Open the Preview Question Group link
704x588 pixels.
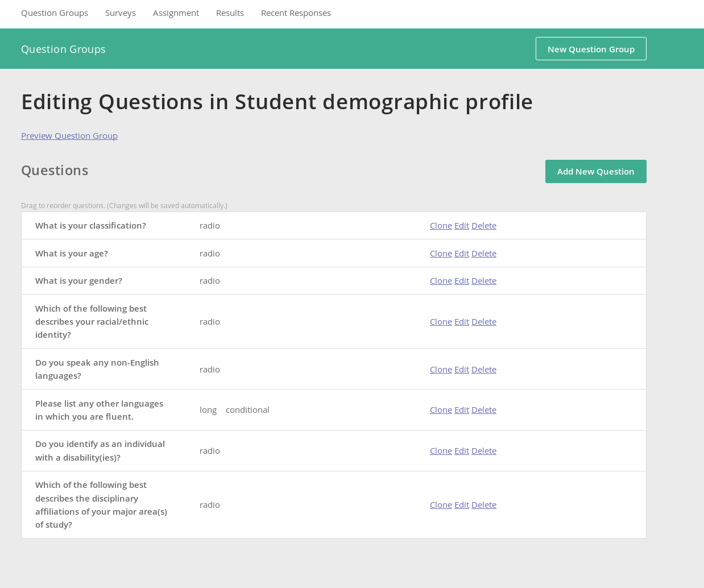[69, 135]
